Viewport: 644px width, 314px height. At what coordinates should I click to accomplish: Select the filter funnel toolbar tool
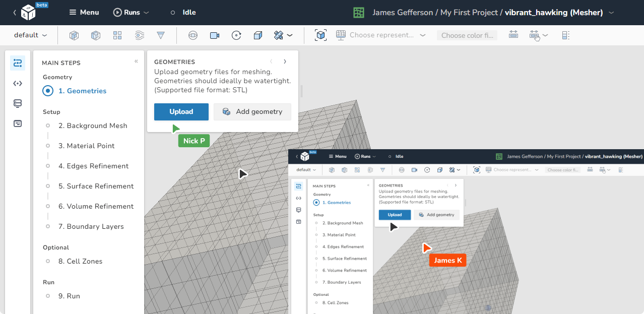tap(161, 35)
